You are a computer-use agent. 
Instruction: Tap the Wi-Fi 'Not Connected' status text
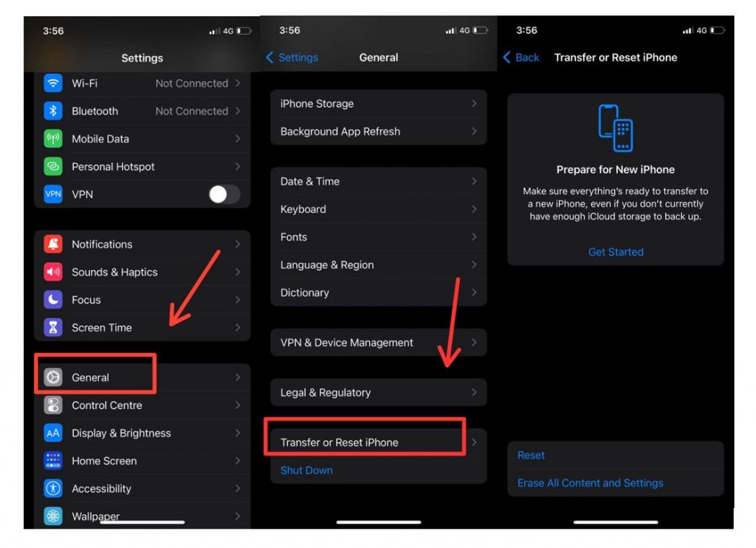(x=192, y=83)
